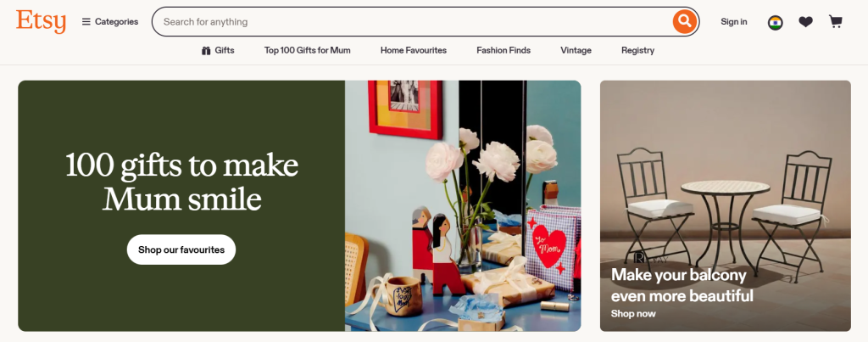The height and width of the screenshot is (342, 868).
Task: Select Home Favourites in navigation
Action: pyautogui.click(x=414, y=50)
